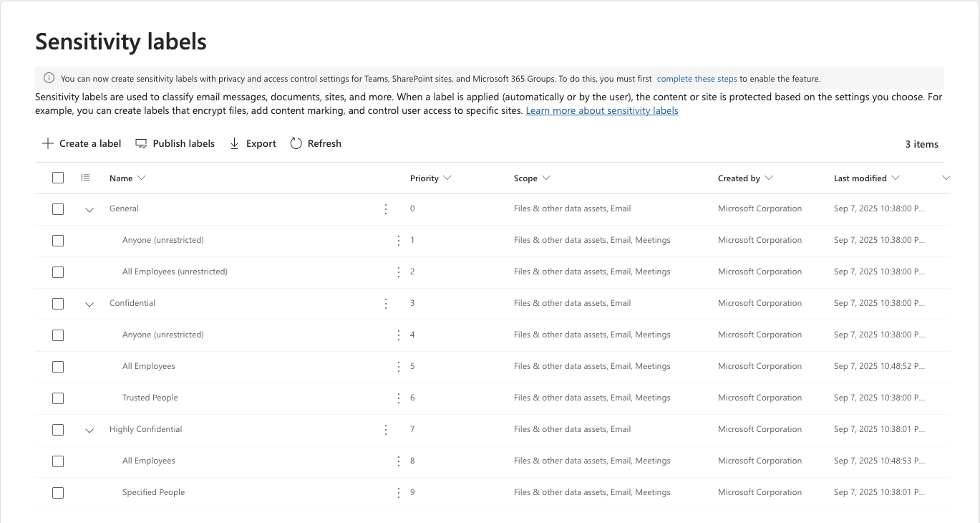The image size is (980, 523).
Task: Open more actions dots for Highly Confidential
Action: 386,430
